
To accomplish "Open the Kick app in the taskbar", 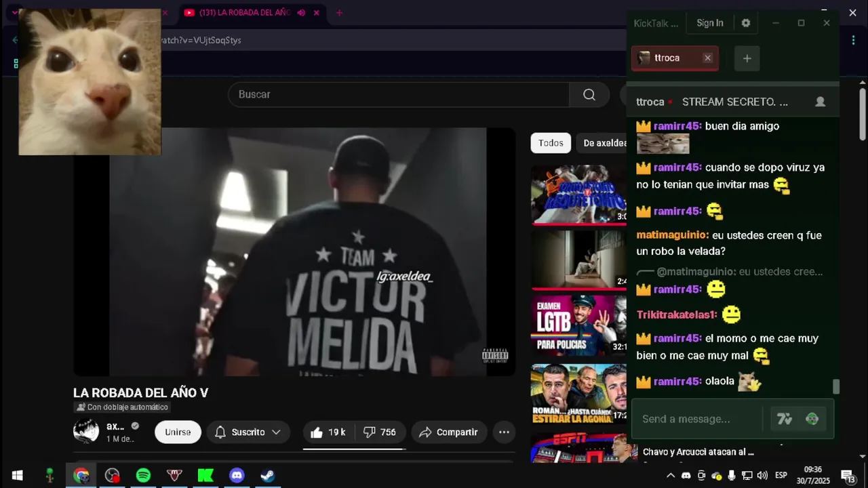I will click(205, 475).
